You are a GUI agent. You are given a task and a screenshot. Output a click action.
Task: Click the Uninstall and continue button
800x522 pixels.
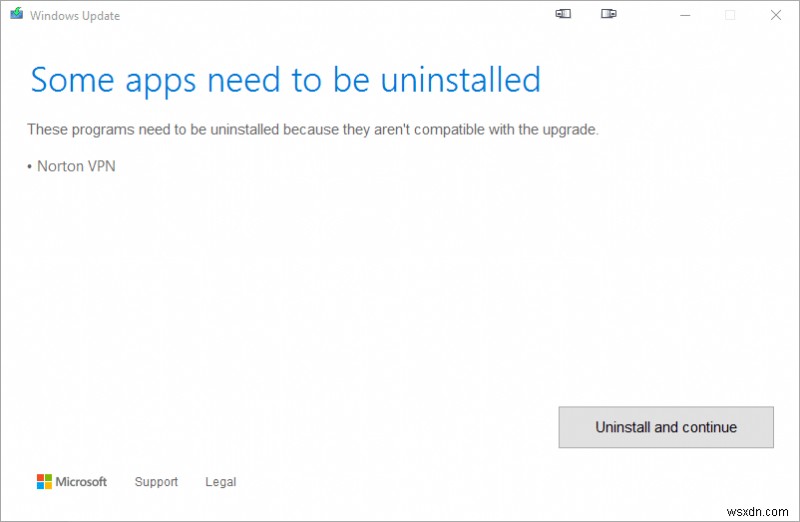666,427
